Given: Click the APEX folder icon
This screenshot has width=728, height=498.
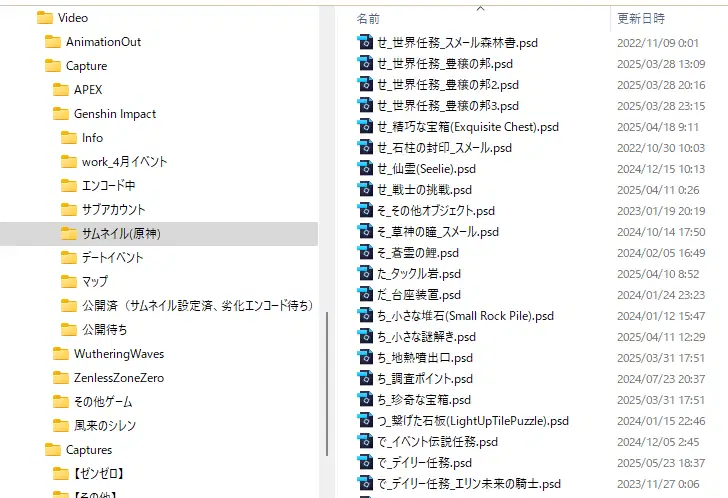Looking at the screenshot, I should tap(61, 89).
